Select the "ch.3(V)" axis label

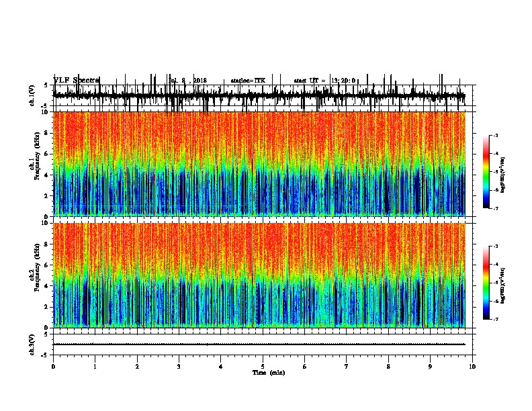32,345
